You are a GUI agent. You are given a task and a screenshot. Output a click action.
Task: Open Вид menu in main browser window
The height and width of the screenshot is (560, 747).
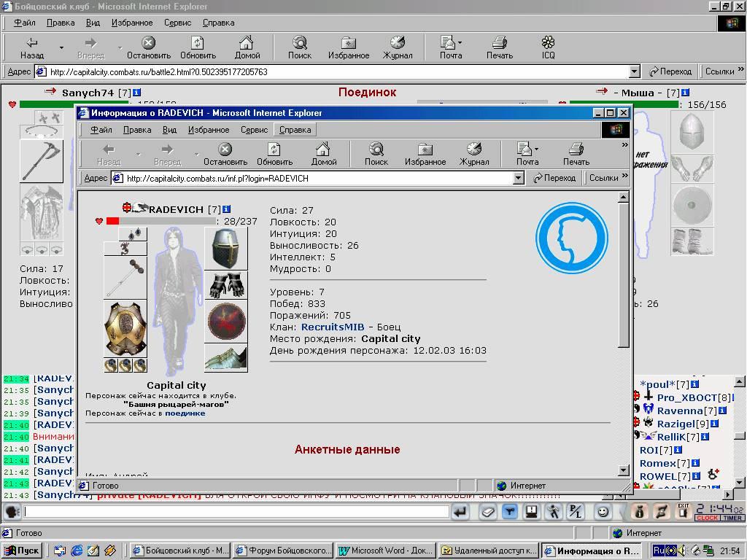click(x=93, y=23)
